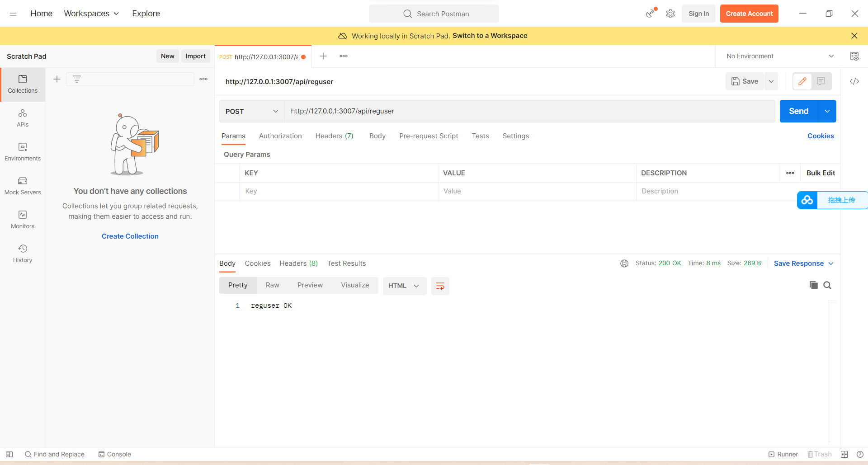Switch to comments mode icon
Screen dimensions: 868x465
point(821,81)
